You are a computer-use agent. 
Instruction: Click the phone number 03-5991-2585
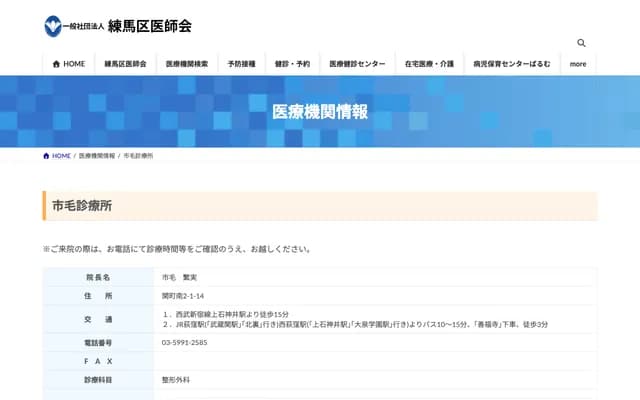coord(184,342)
